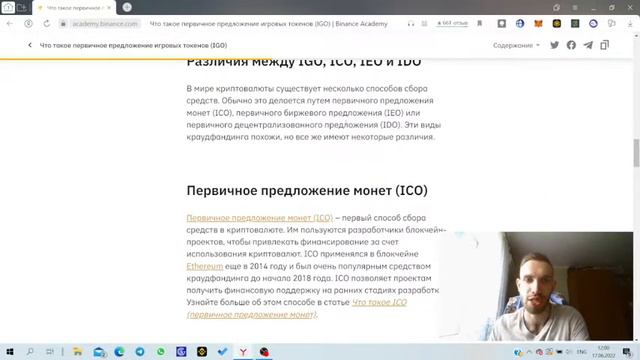
Task: Click the webcam overlay video
Action: [536, 286]
